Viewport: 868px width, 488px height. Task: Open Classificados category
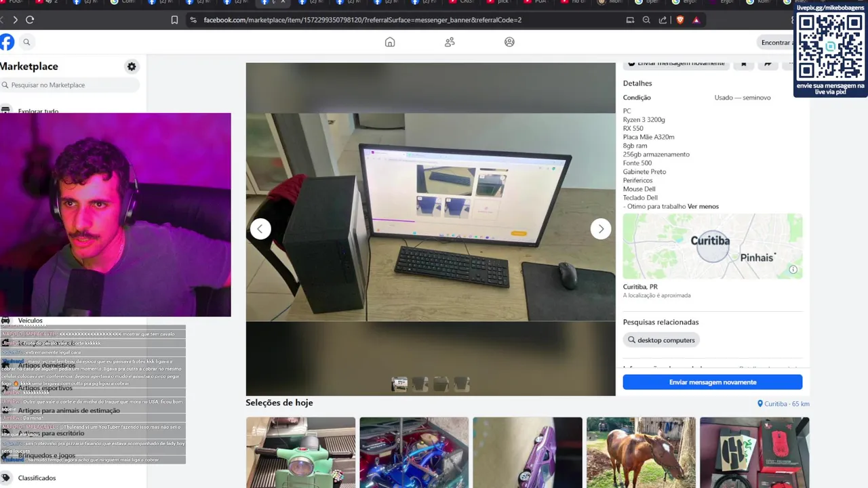pyautogui.click(x=37, y=478)
